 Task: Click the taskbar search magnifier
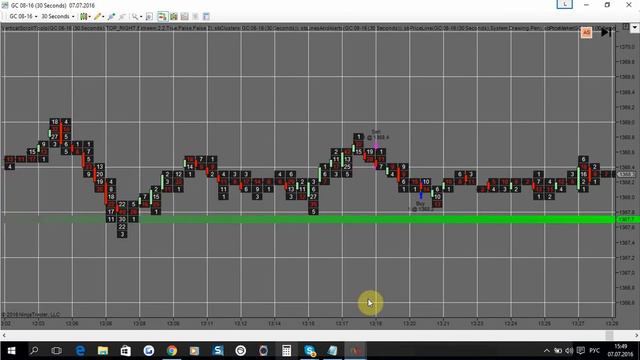[x=34, y=350]
